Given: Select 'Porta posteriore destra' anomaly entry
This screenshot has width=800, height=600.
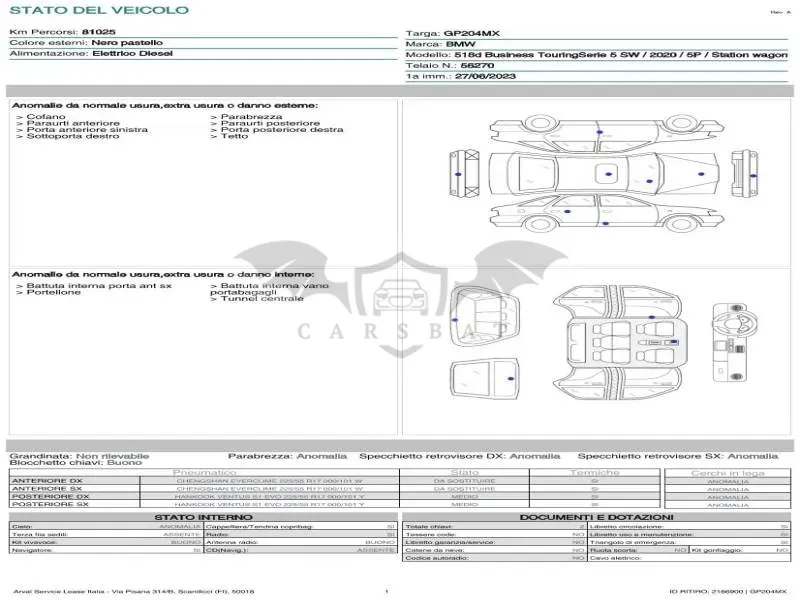Looking at the screenshot, I should pos(277,130).
